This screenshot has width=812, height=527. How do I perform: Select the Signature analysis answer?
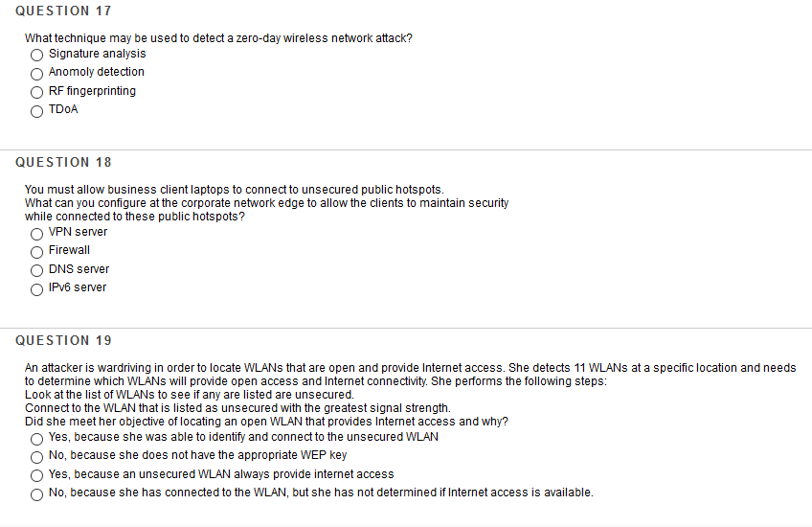[36, 55]
